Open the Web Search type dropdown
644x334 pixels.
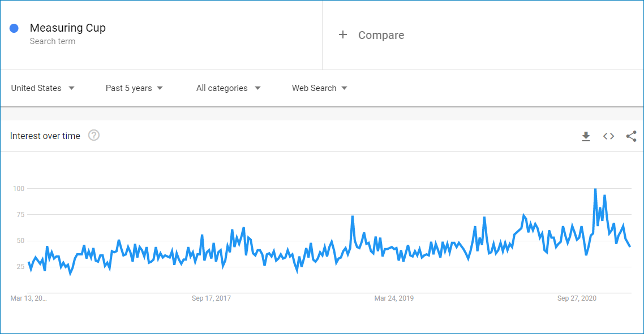click(314, 88)
